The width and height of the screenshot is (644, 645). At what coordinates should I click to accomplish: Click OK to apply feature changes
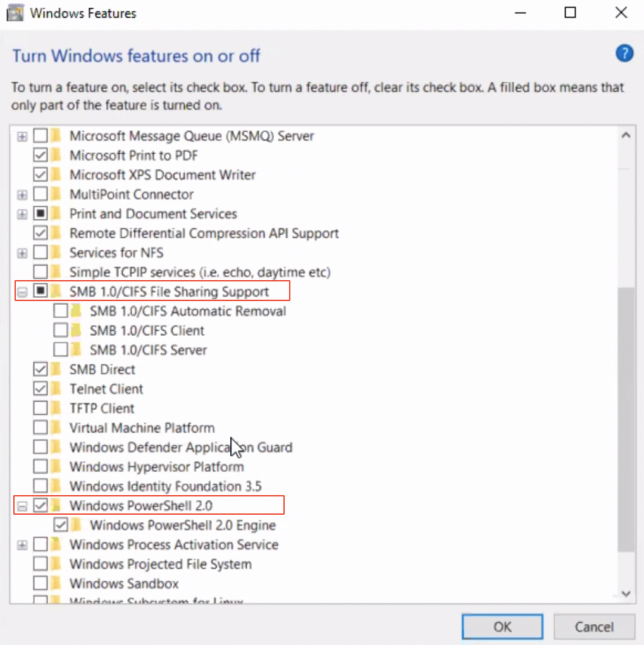click(502, 627)
